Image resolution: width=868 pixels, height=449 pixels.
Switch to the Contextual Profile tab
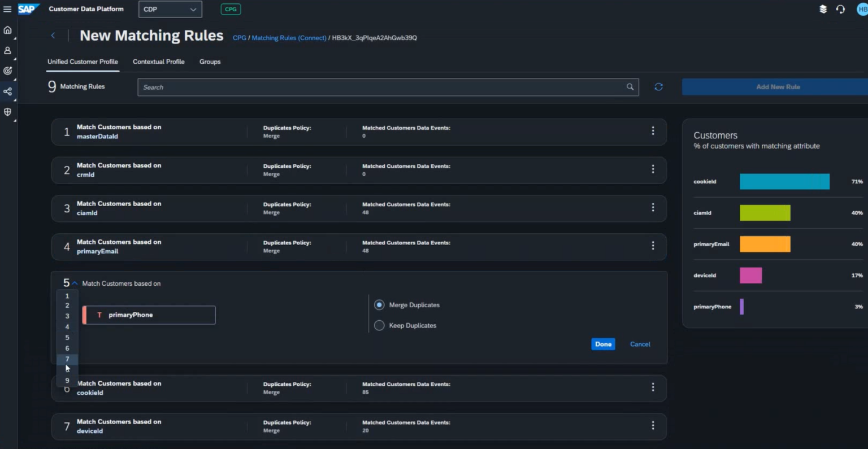pos(158,62)
